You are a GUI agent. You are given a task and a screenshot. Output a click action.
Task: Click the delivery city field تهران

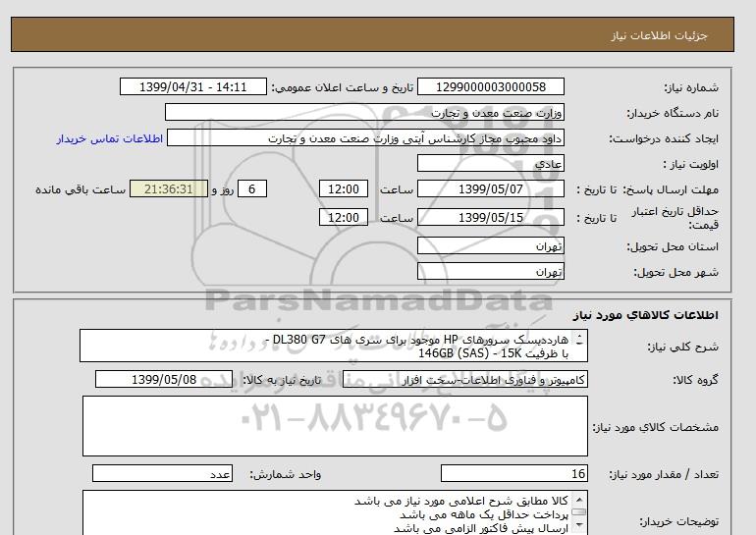[x=490, y=271]
